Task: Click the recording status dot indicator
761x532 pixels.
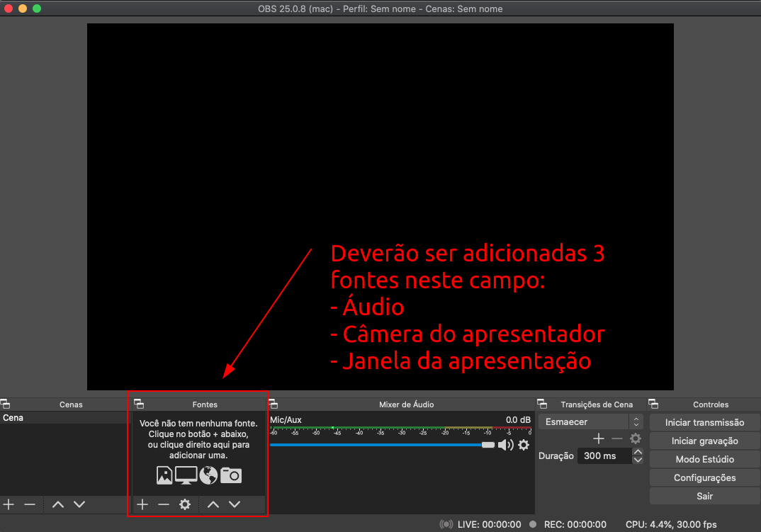Action: (533, 524)
